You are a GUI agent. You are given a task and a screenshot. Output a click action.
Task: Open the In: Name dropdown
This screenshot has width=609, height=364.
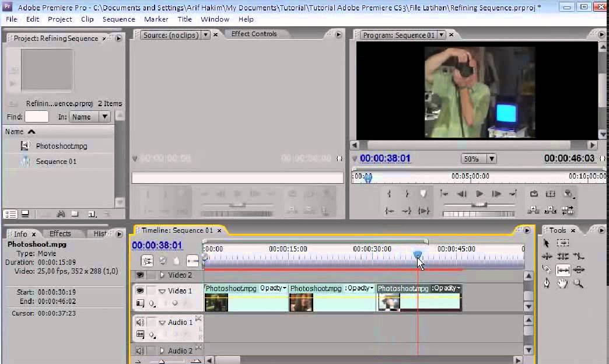tap(104, 117)
